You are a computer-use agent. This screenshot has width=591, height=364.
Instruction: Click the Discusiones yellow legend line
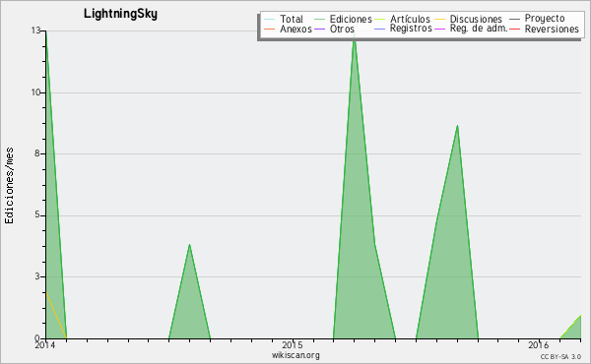[x=440, y=19]
